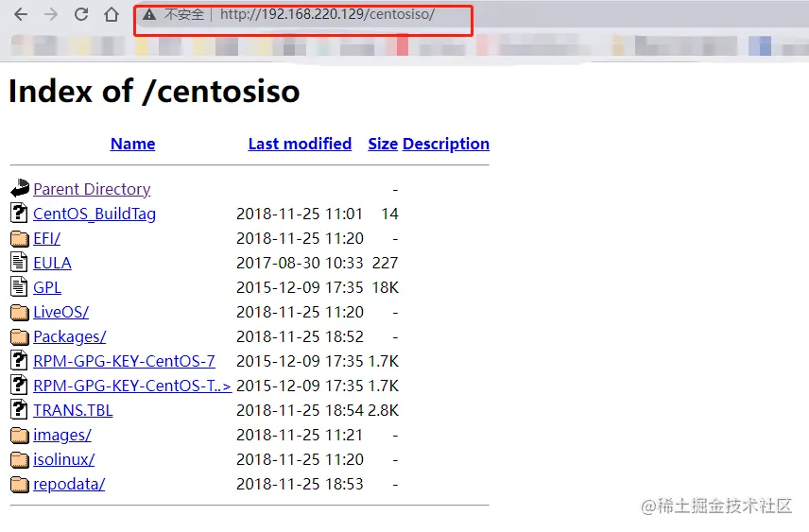Click the folder icon next to EFI/
This screenshot has width=809, height=532.
tap(20, 238)
